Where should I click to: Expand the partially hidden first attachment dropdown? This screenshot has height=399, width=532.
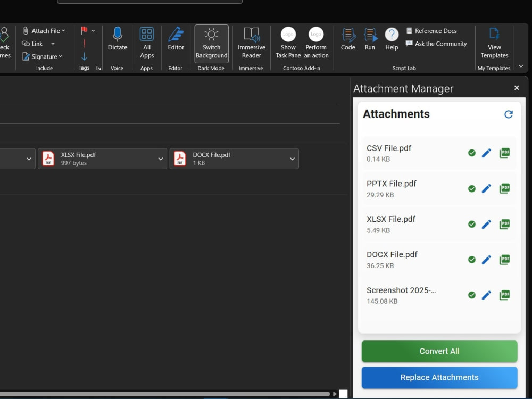pyautogui.click(x=29, y=159)
